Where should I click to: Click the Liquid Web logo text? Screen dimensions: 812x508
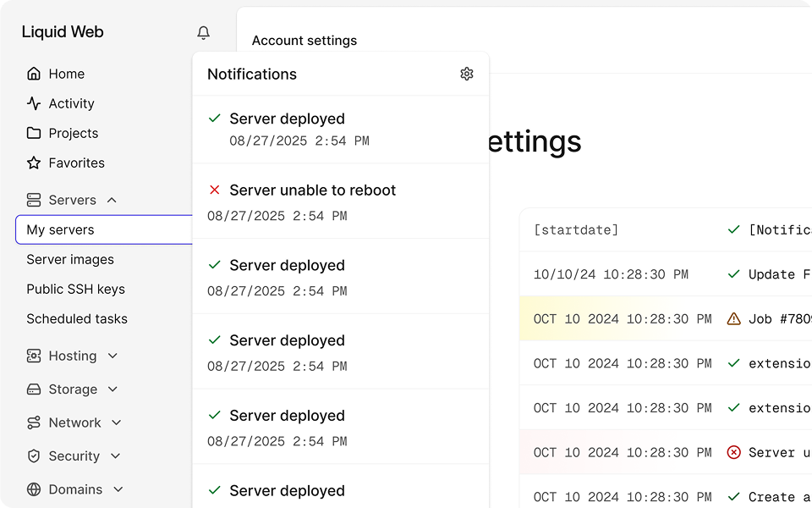click(x=63, y=31)
